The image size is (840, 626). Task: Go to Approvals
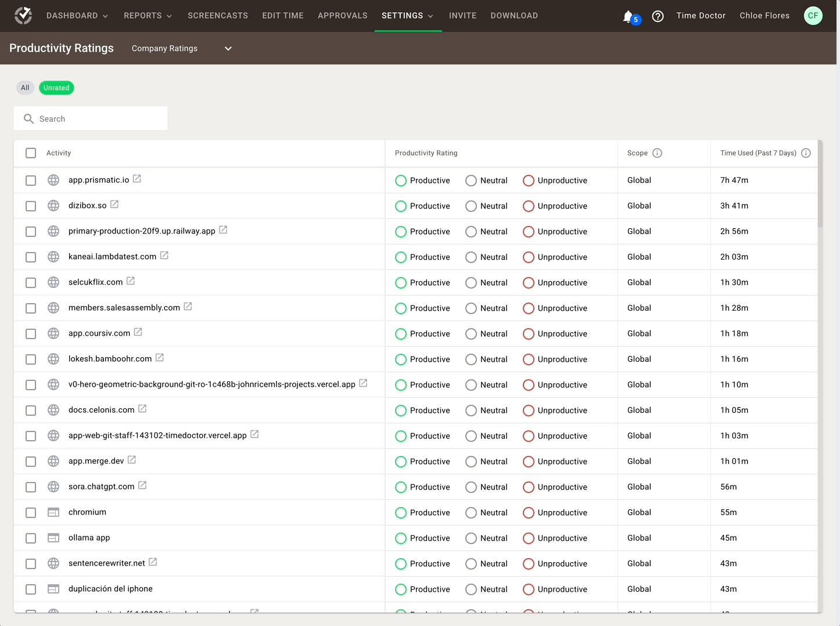tap(343, 16)
